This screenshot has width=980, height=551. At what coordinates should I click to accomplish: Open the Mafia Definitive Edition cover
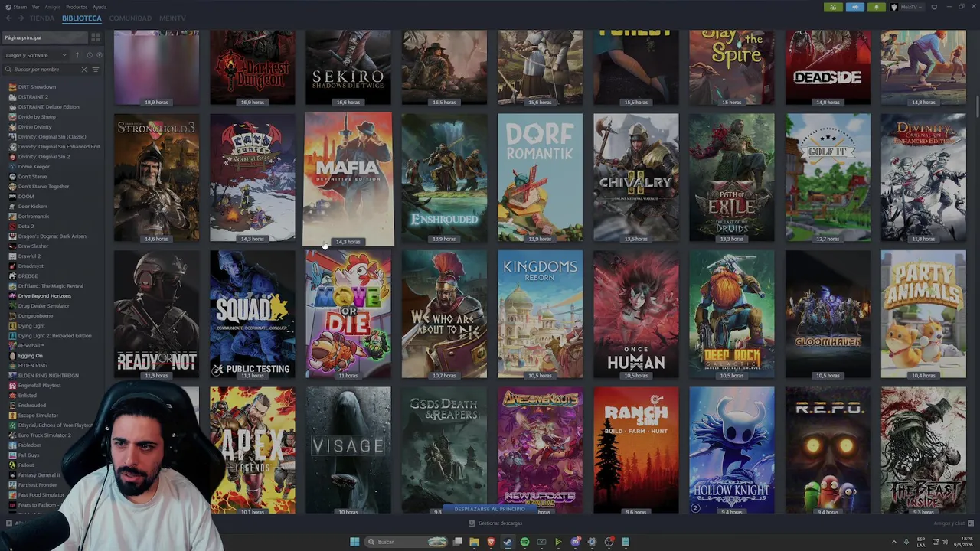coord(348,178)
